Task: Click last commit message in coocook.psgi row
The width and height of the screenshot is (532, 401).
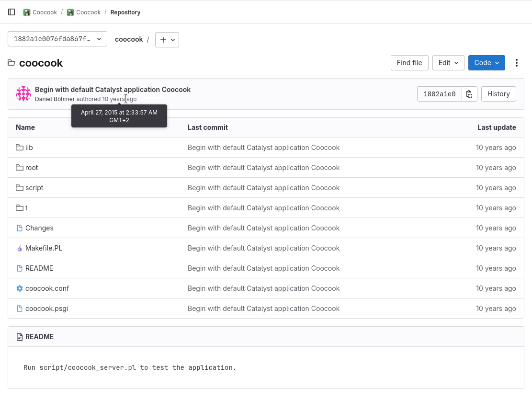Action: 263,309
